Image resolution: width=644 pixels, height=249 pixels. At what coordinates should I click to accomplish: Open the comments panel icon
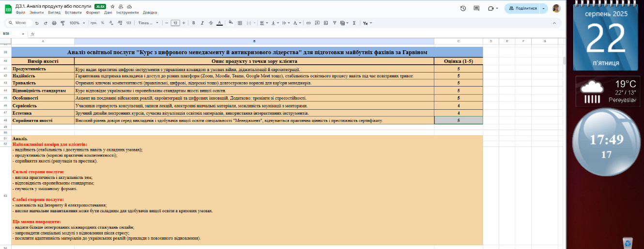pyautogui.click(x=476, y=8)
